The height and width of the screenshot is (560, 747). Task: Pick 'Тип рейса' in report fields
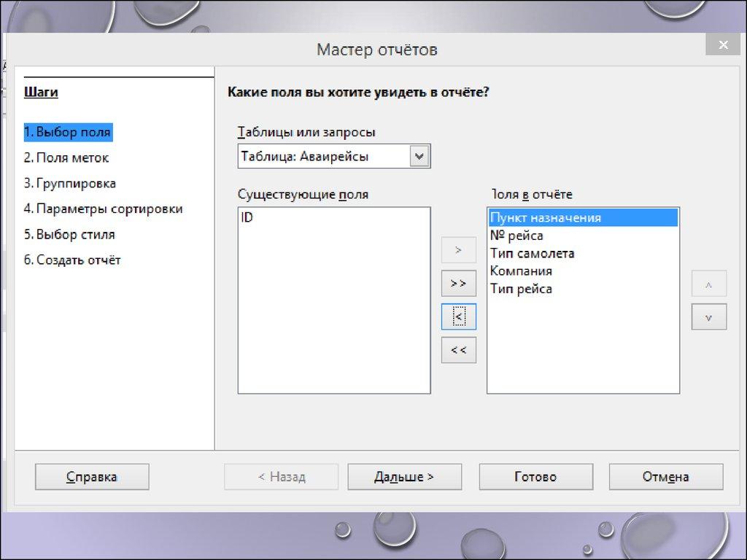click(x=521, y=289)
